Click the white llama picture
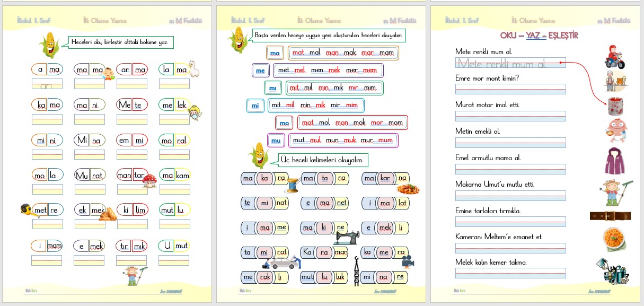 pyautogui.click(x=196, y=67)
